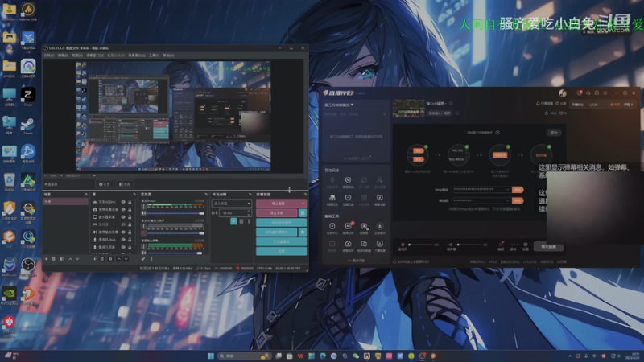
Task: Toggle visibility of display capture source
Action: point(123,216)
